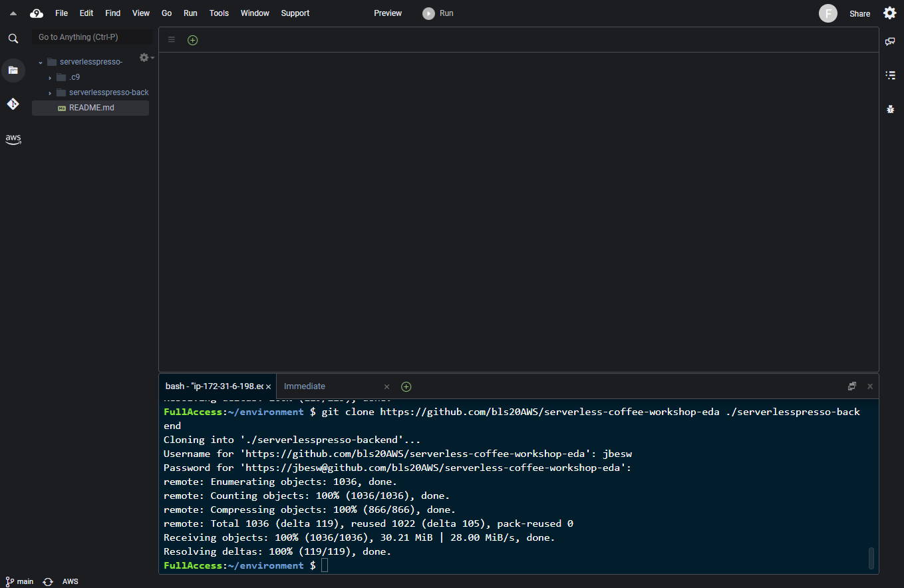Open the Collaborate panel icon on right sidebar
The image size is (904, 588).
tap(890, 41)
